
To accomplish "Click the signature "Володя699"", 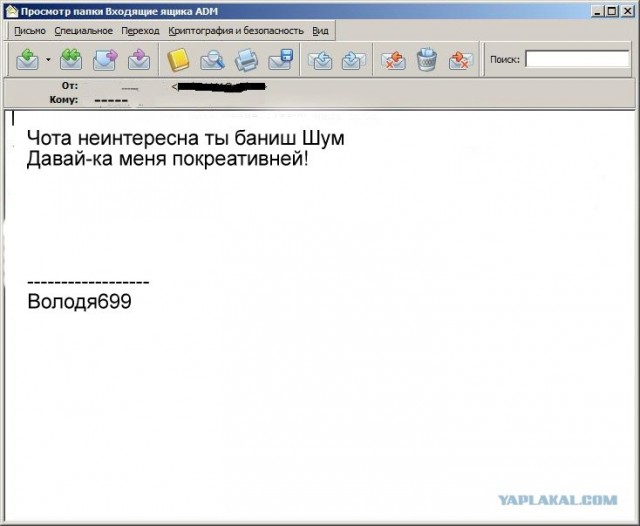I will coord(79,302).
